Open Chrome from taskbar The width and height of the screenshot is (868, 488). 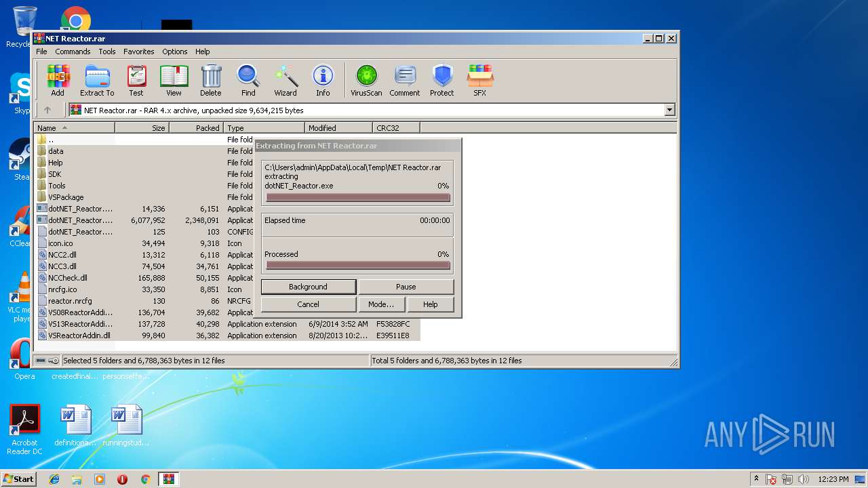click(x=145, y=479)
